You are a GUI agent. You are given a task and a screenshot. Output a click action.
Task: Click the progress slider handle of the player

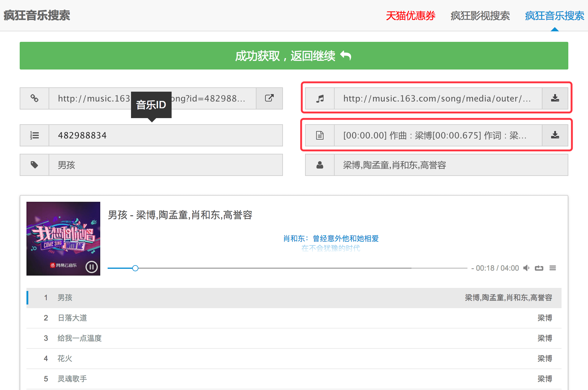[135, 268]
